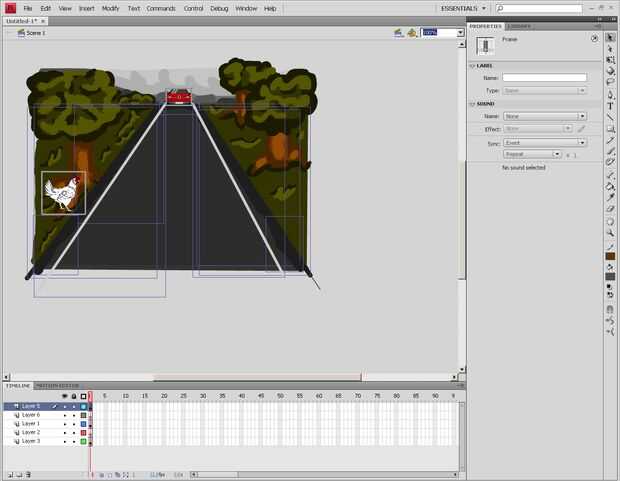
Task: Open the Modify menu
Action: click(x=110, y=8)
